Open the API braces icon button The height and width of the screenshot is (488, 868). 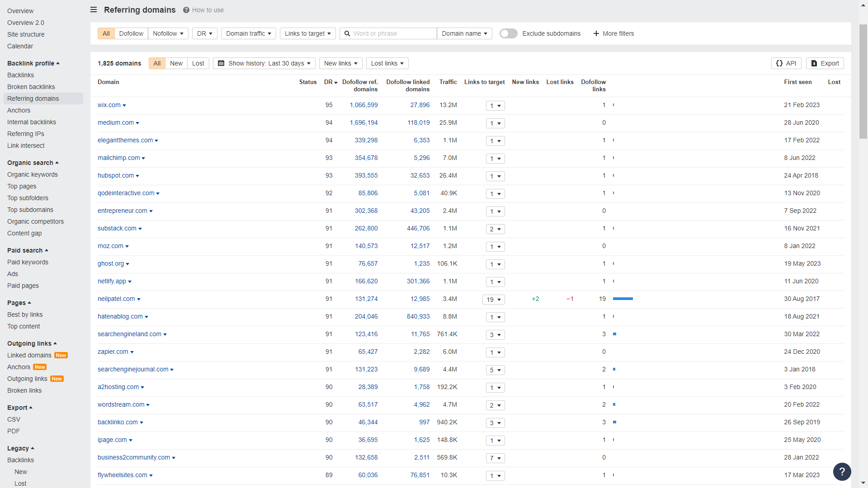(x=779, y=63)
